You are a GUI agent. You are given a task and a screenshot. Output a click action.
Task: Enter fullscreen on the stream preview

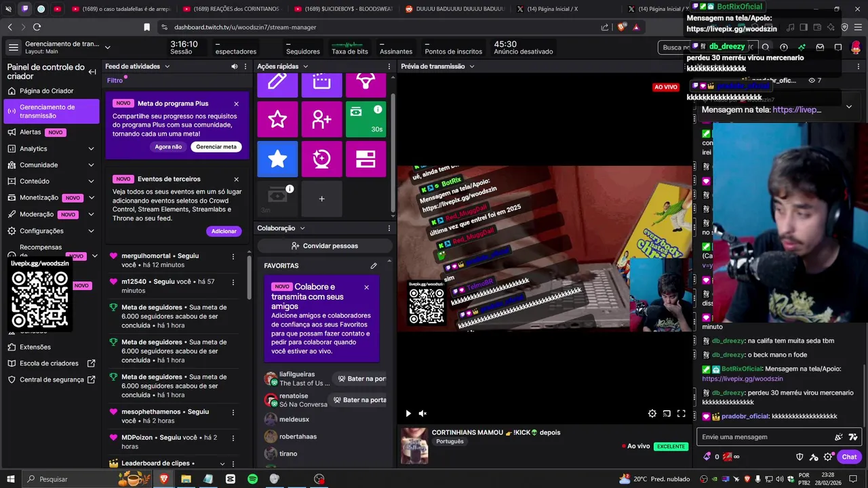pyautogui.click(x=682, y=413)
